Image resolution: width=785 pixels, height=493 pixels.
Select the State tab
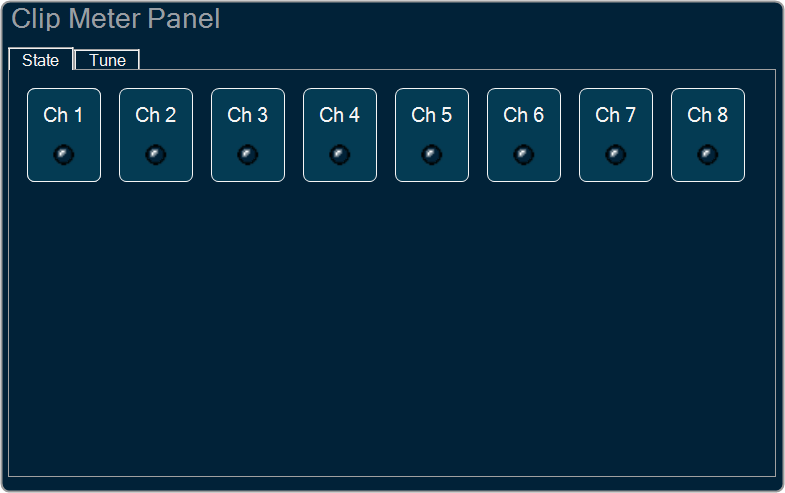pyautogui.click(x=41, y=60)
